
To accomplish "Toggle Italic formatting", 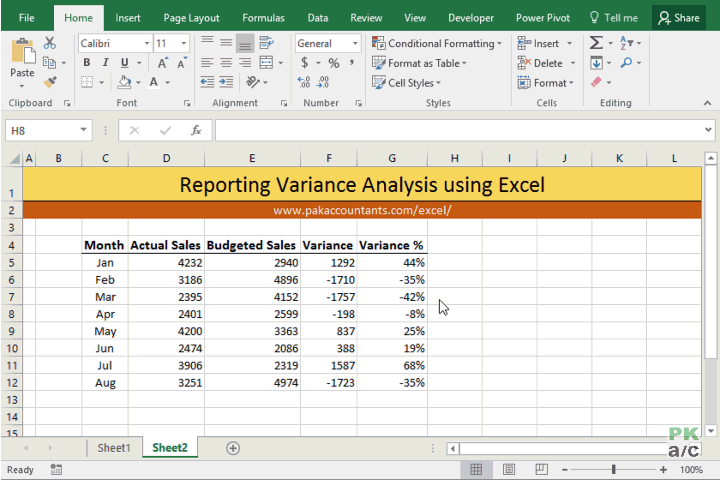I will [106, 63].
